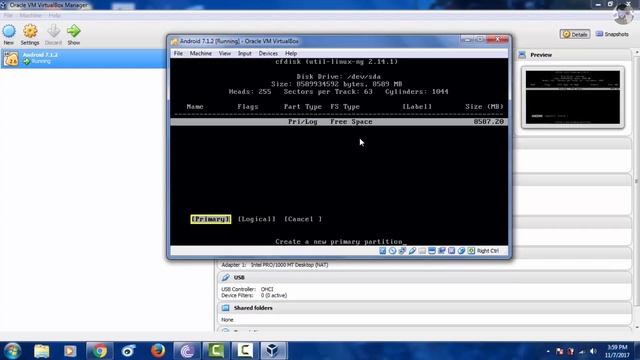640x360 pixels.
Task: Click the New machine icon in VirtualBox Manager
Action: tap(9, 31)
